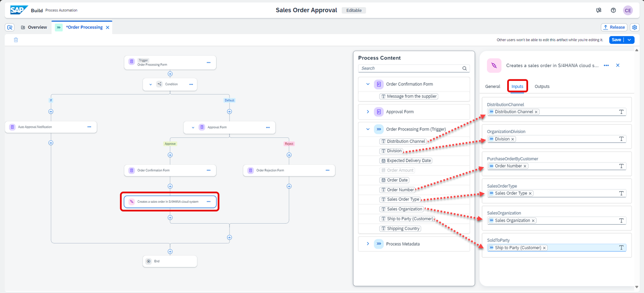Open the notifications feedback icon in header
644x293 pixels.
pos(599,10)
